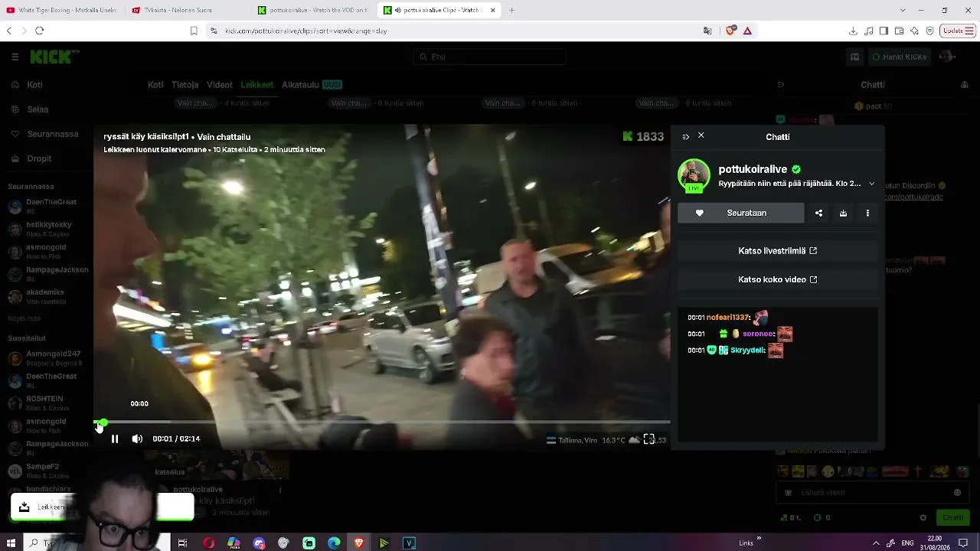980x551 pixels.
Task: Open Katso livestriimiä link
Action: coord(777,250)
